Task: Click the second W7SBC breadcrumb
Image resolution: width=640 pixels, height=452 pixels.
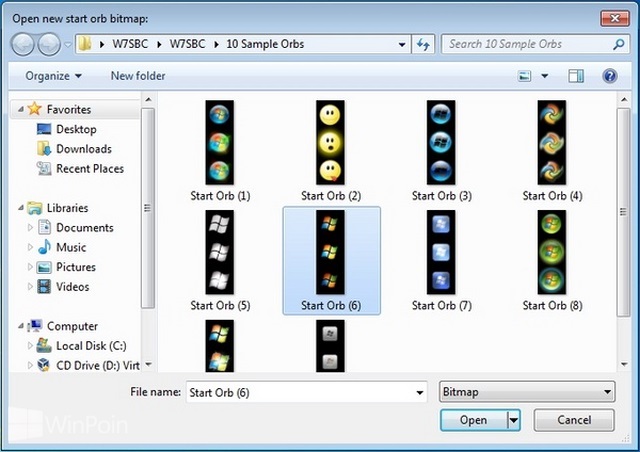Action: pos(187,44)
